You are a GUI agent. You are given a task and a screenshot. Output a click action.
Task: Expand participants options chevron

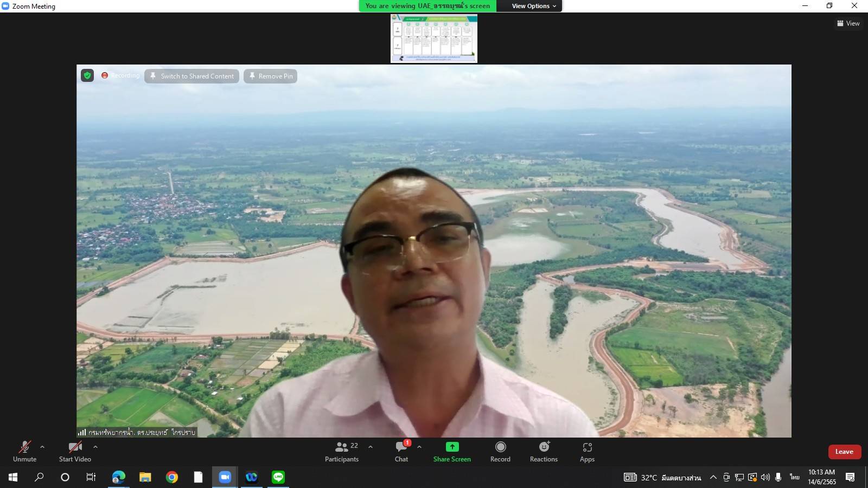(x=371, y=447)
